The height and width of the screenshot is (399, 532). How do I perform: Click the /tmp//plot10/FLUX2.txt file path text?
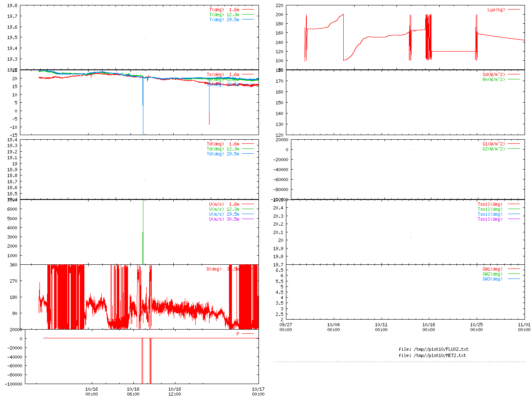point(433,349)
